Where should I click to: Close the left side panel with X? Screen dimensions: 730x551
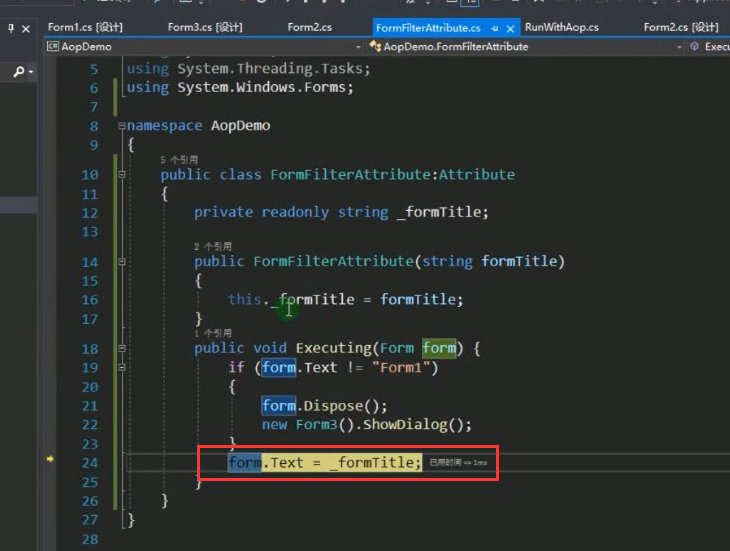click(x=26, y=29)
